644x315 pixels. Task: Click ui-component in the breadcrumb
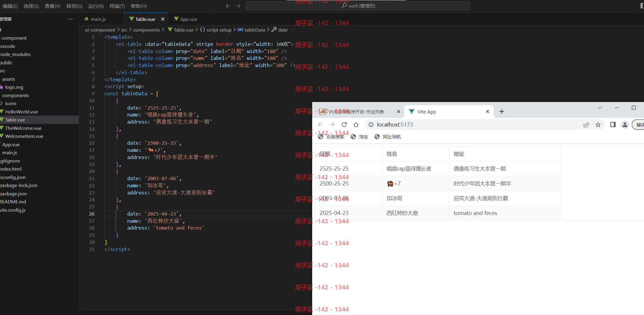click(100, 30)
